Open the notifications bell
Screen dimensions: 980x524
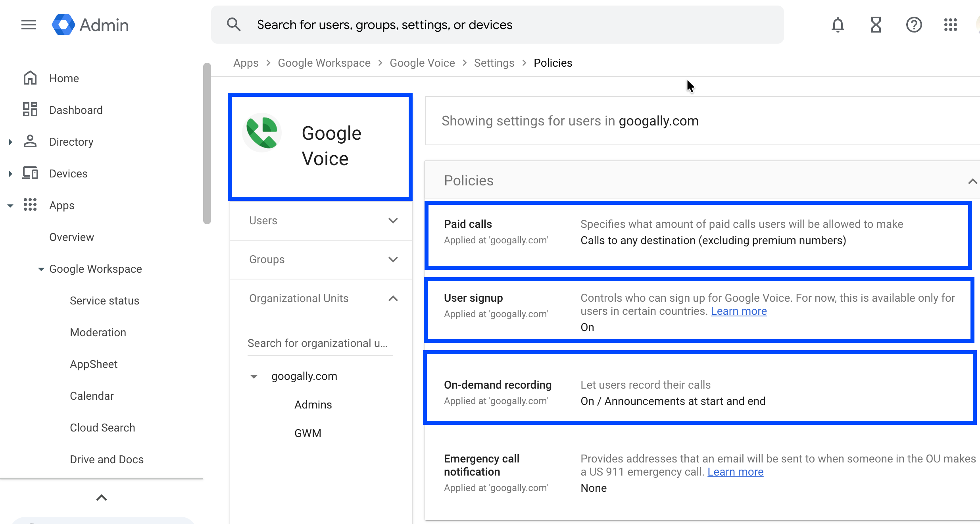coord(838,25)
